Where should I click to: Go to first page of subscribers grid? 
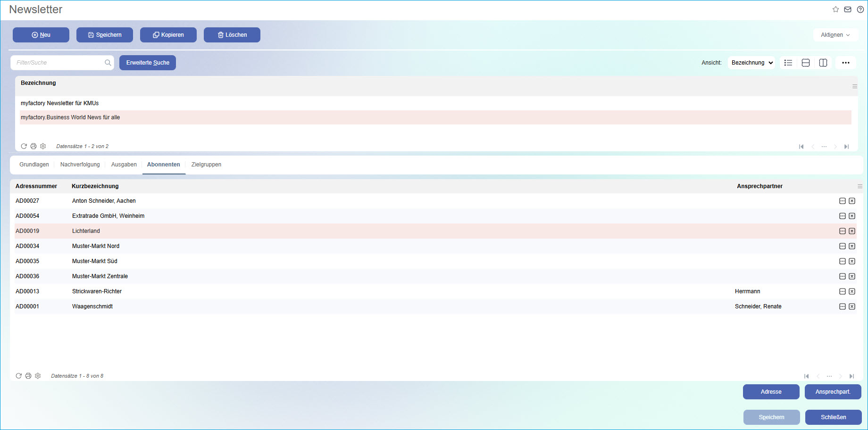[806, 376]
